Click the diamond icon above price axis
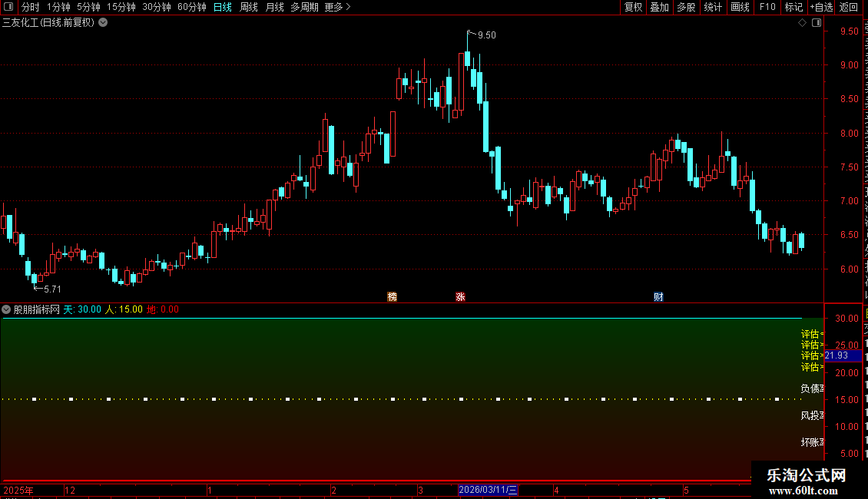 (x=802, y=23)
